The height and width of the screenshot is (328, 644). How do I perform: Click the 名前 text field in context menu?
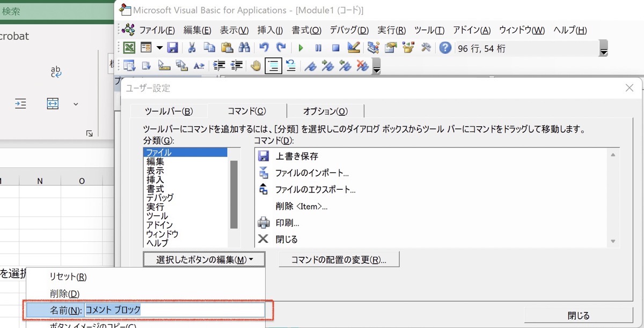(x=174, y=310)
